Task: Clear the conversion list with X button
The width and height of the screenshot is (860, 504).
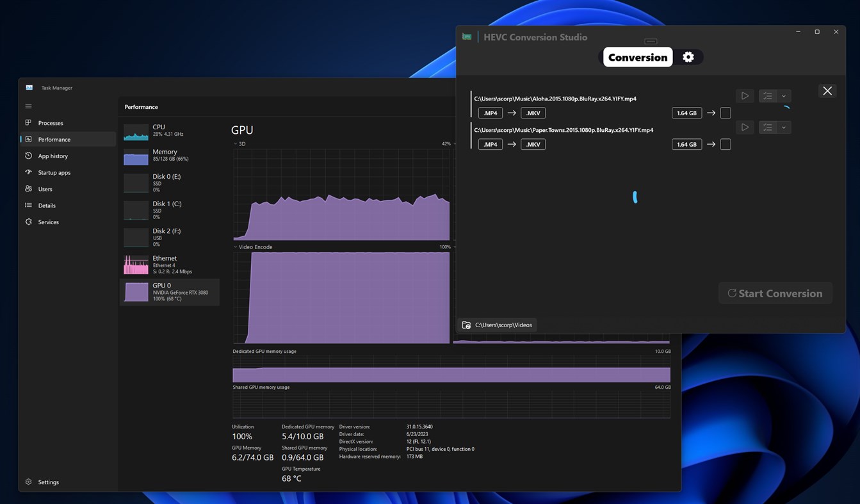Action: [x=827, y=91]
